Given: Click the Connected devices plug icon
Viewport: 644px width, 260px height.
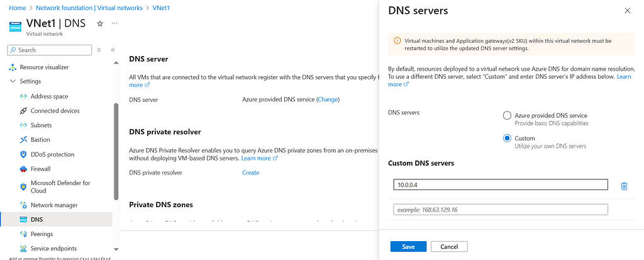Looking at the screenshot, I should pos(23,111).
